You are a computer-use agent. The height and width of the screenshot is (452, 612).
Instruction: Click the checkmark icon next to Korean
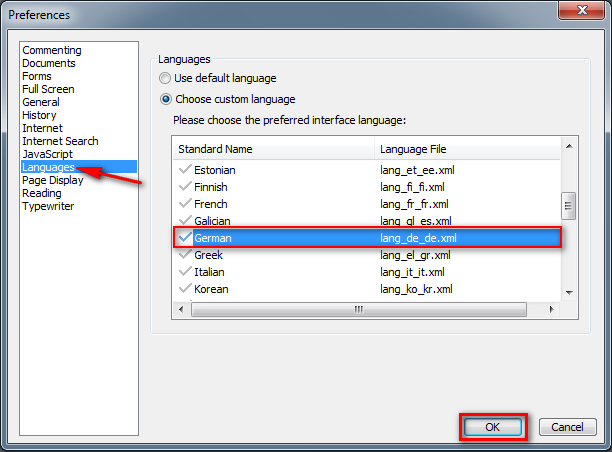(184, 289)
